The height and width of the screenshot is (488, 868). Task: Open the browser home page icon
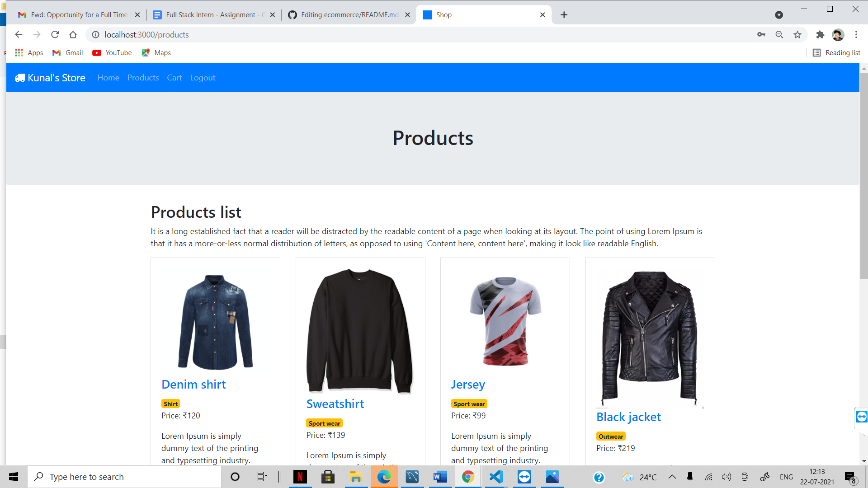coord(73,34)
